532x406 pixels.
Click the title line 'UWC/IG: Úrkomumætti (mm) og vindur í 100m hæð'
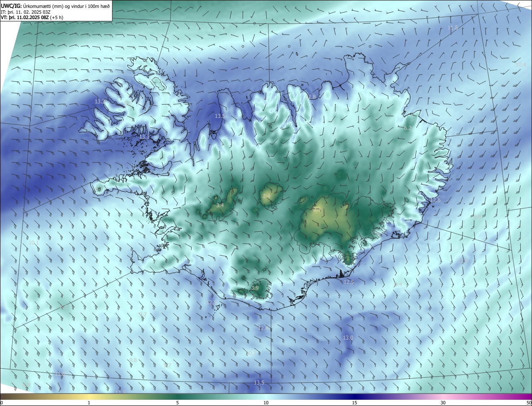click(55, 5)
